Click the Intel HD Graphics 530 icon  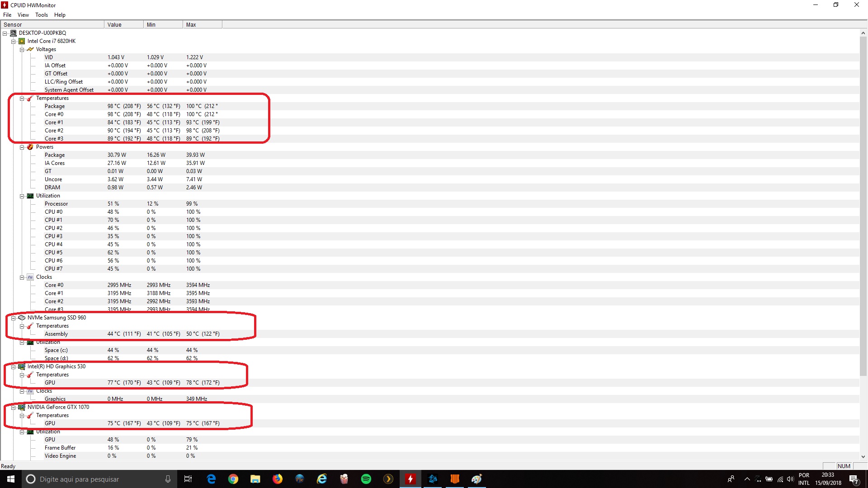tap(22, 366)
